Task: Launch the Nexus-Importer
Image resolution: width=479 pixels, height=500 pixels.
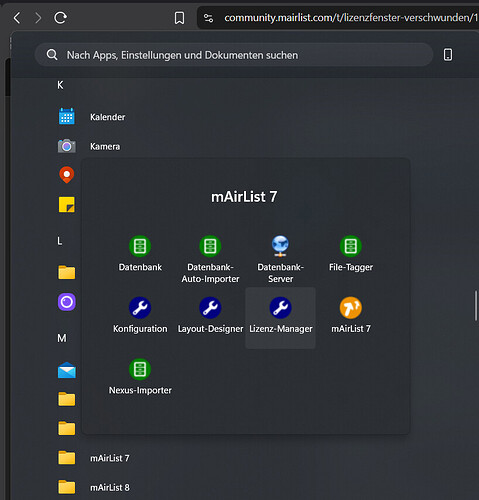Action: point(140,369)
